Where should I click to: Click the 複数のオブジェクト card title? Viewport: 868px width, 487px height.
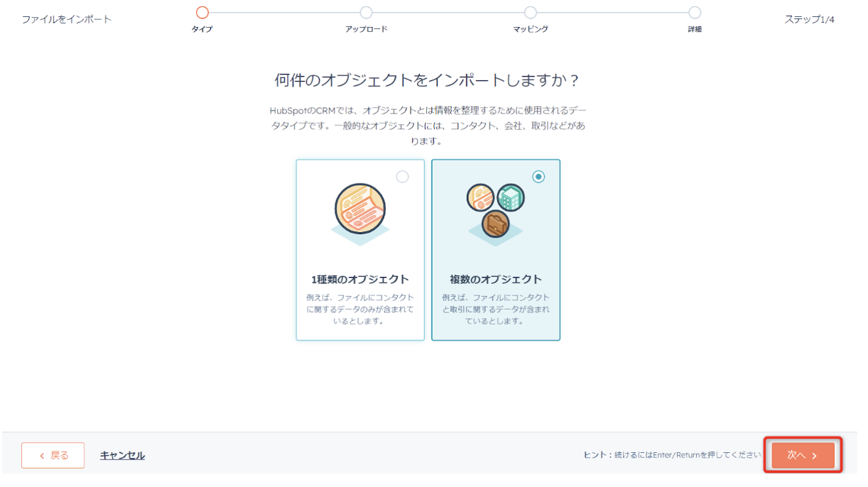[x=496, y=280]
